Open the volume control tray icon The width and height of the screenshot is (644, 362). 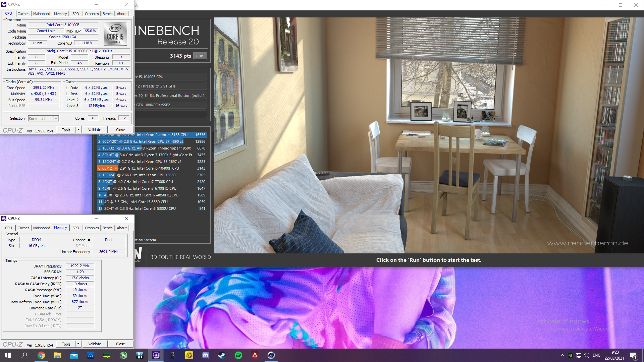click(587, 355)
